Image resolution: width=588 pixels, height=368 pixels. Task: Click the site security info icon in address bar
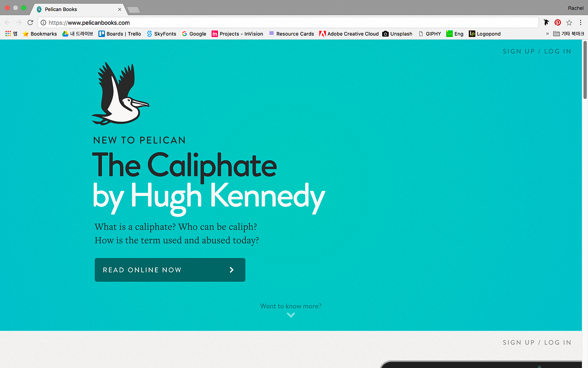click(x=44, y=23)
